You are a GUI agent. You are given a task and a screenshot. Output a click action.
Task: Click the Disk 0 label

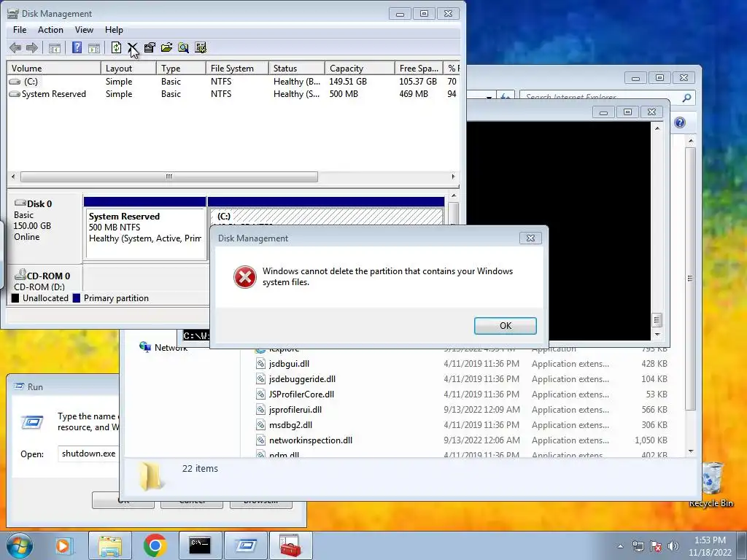[x=39, y=204]
